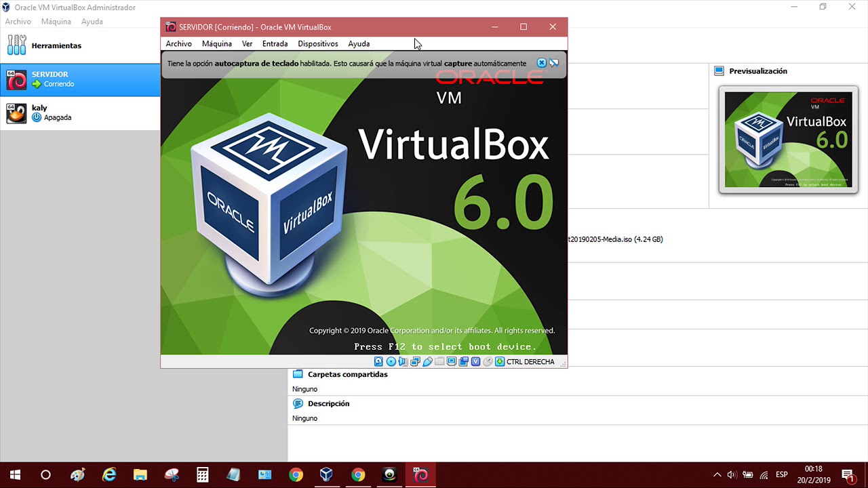Screen dimensions: 868x488
Task: Select SERVIDOR virtual machine in list
Action: click(80, 79)
